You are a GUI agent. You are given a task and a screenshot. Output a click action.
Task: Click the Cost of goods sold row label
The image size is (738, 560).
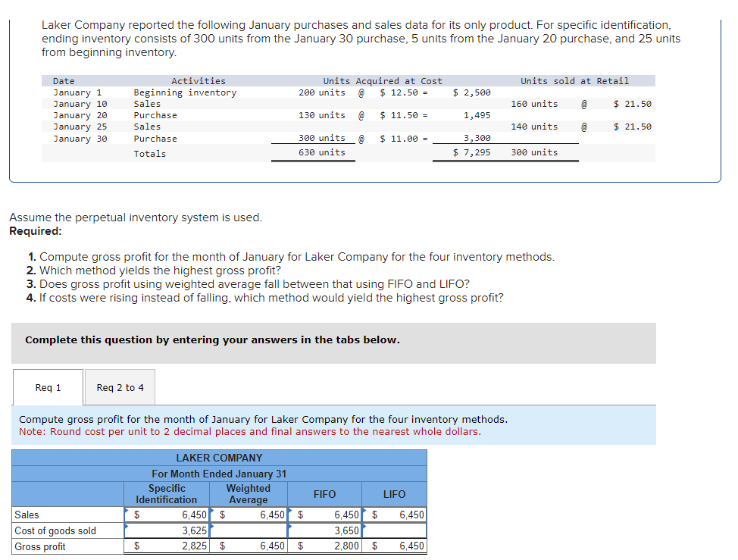(x=55, y=530)
